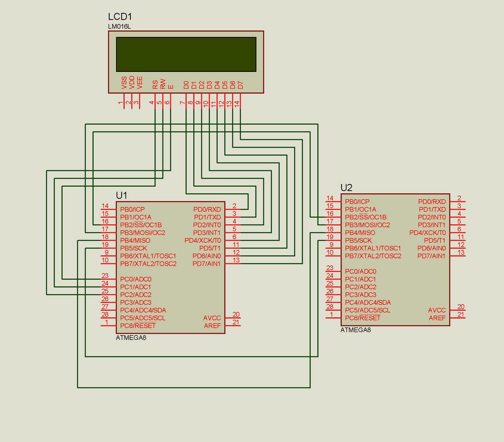Select PC6/RESET pin label on U1

click(138, 326)
